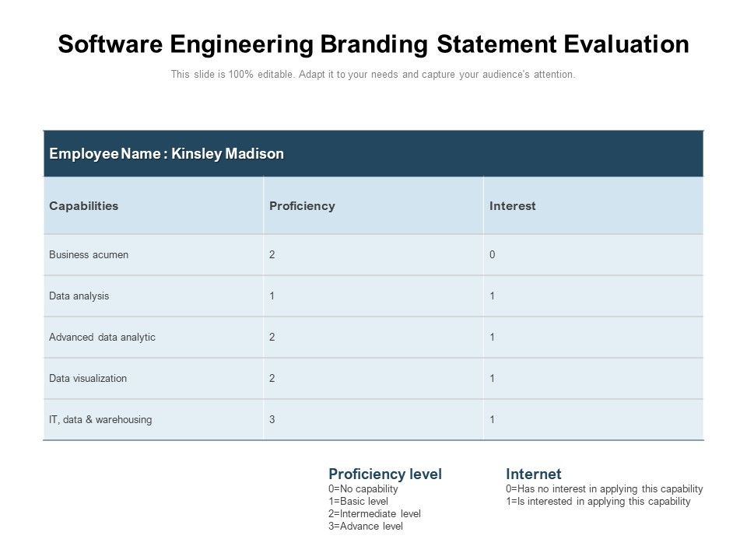Click '0=Has no interest in applying this capability'
The height and width of the screenshot is (560, 747).
[605, 489]
